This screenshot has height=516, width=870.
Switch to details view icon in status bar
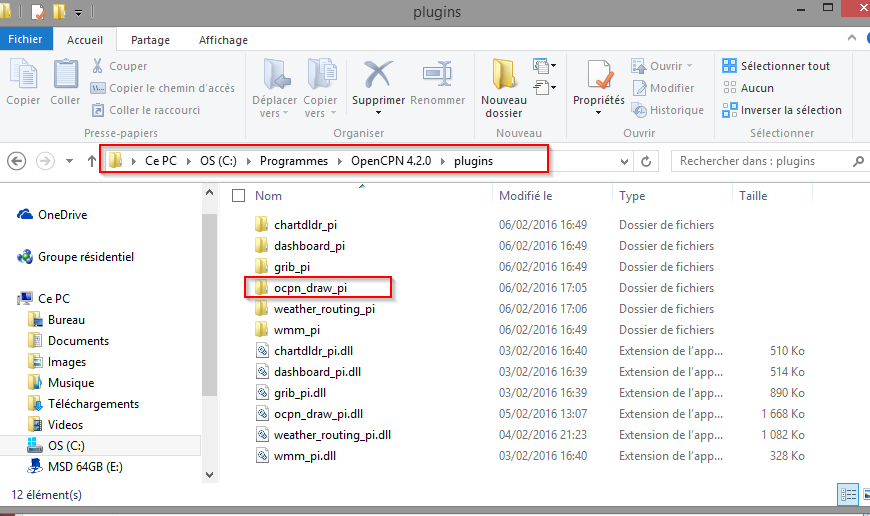tap(848, 494)
